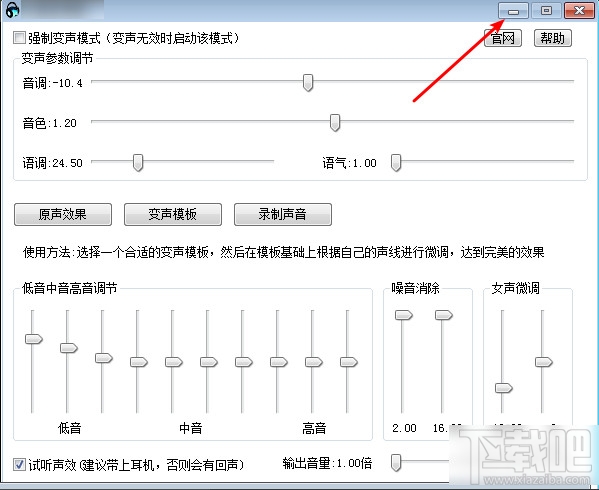Click the fifth equalizer band slider handle
This screenshot has height=490, width=599.
click(x=174, y=362)
